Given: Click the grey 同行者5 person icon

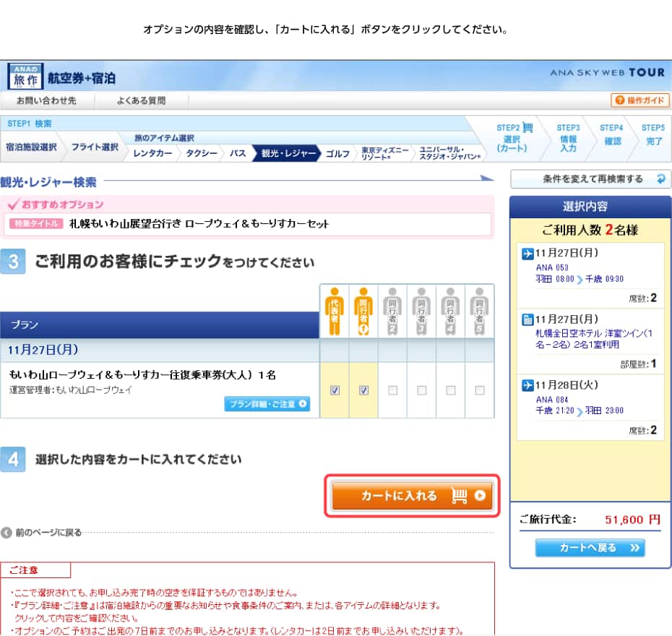Looking at the screenshot, I should tap(479, 311).
